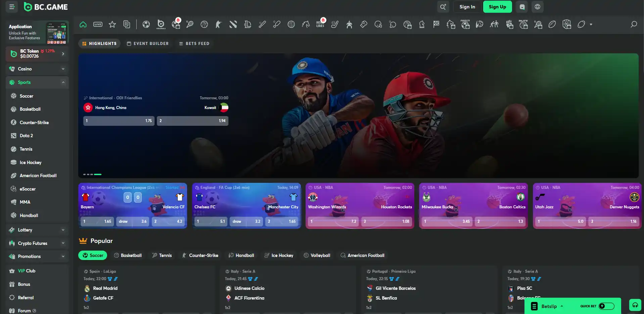Open favorites star icon in sports bar
The width and height of the screenshot is (644, 314).
click(112, 24)
